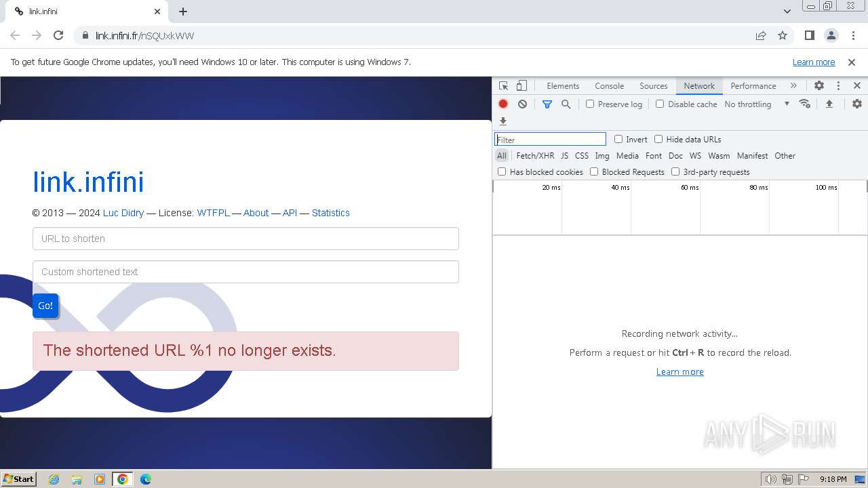Filter requests by Doc type
The width and height of the screenshot is (868, 488).
click(x=675, y=156)
